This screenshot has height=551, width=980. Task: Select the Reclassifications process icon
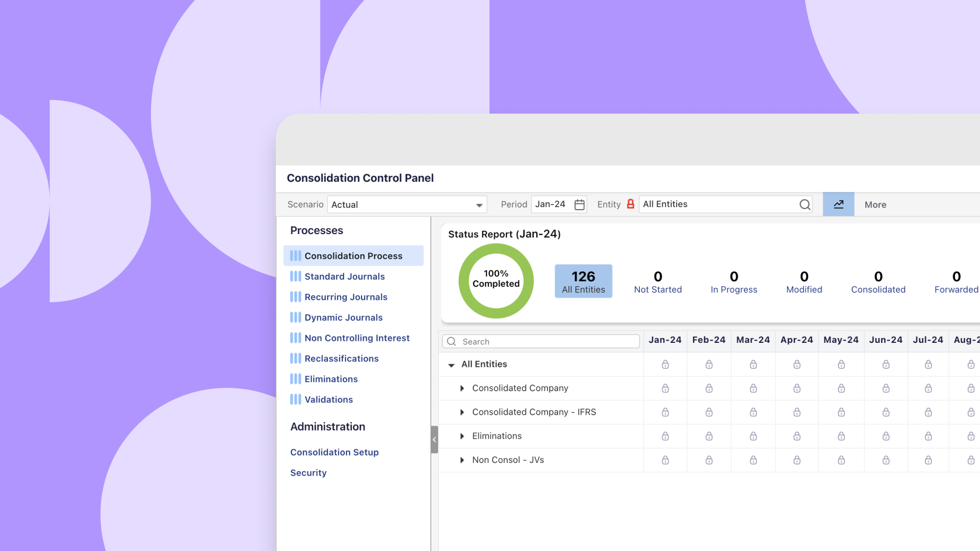pos(296,359)
